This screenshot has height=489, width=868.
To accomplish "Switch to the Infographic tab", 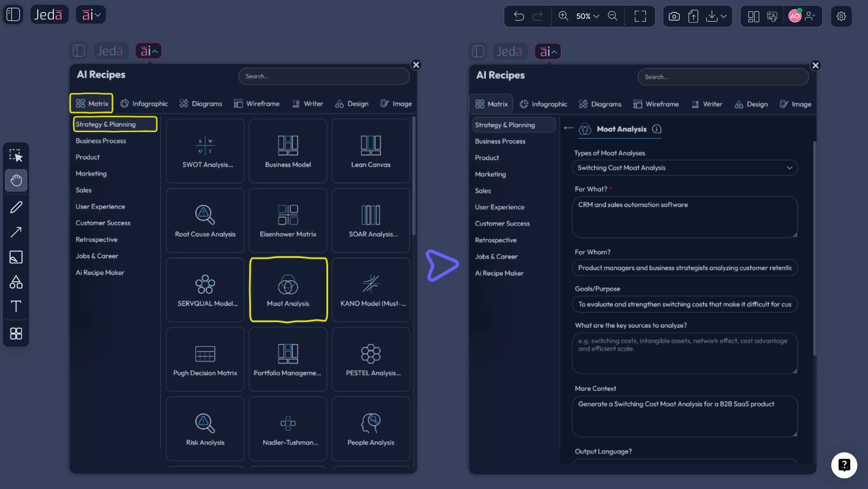I will tap(144, 103).
